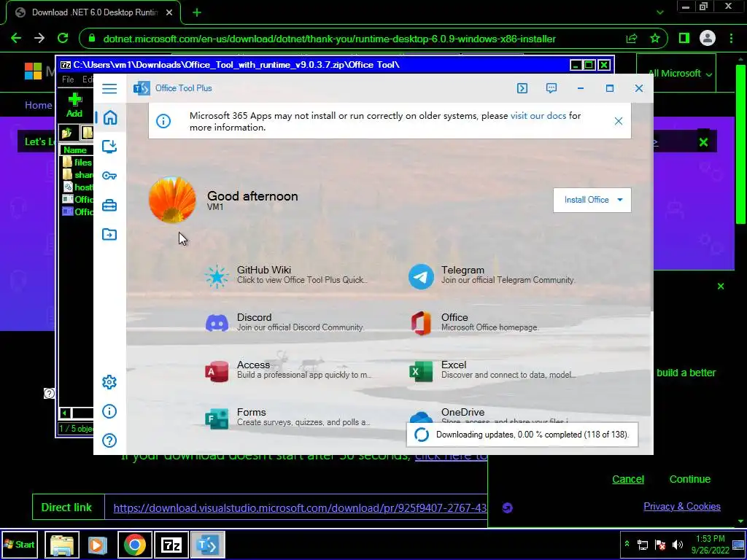Click the Name column header in 7-Zip

75,149
